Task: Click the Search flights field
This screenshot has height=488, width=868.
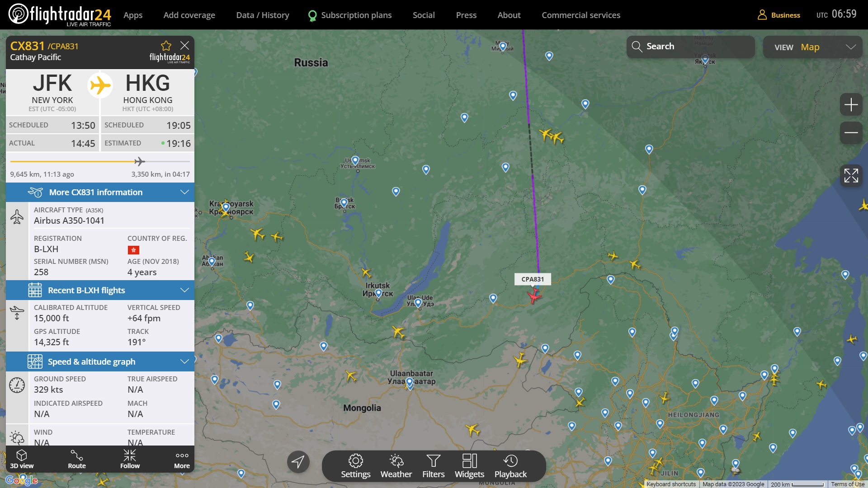Action: (690, 47)
